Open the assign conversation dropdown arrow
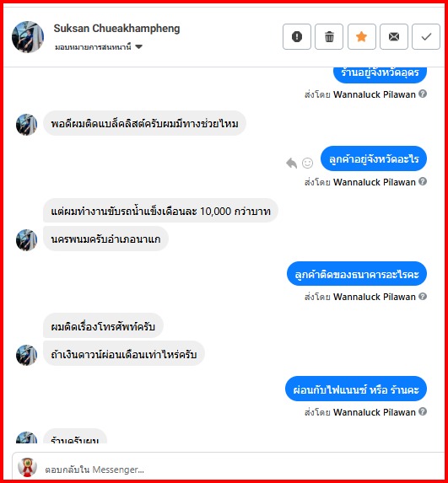This screenshot has height=483, width=448. (138, 47)
